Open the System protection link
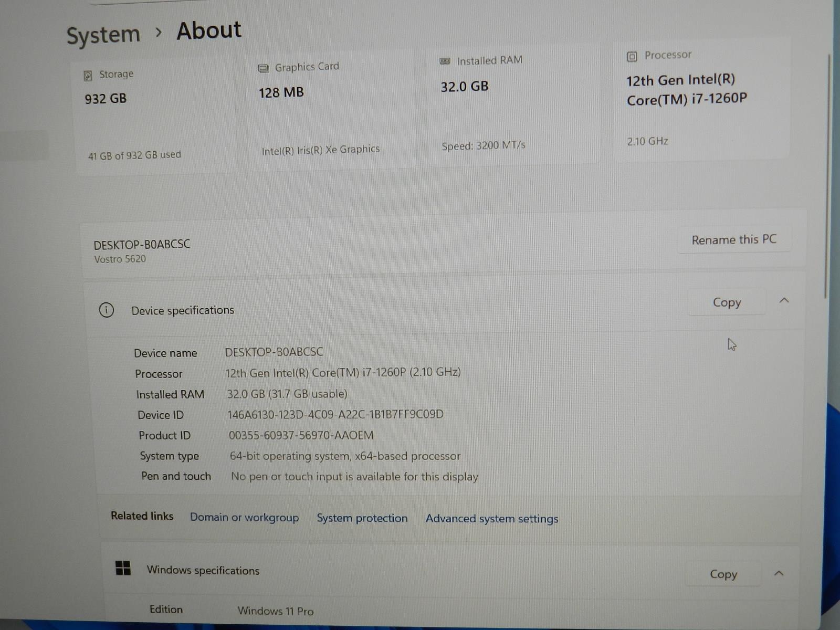Image resolution: width=840 pixels, height=630 pixels. pyautogui.click(x=362, y=518)
